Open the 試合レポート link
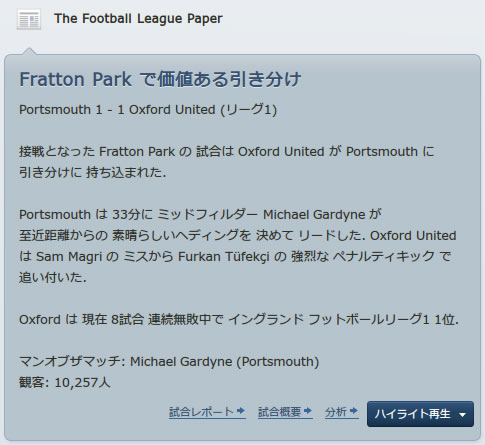Viewport: 485px width, 445px height. click(202, 412)
